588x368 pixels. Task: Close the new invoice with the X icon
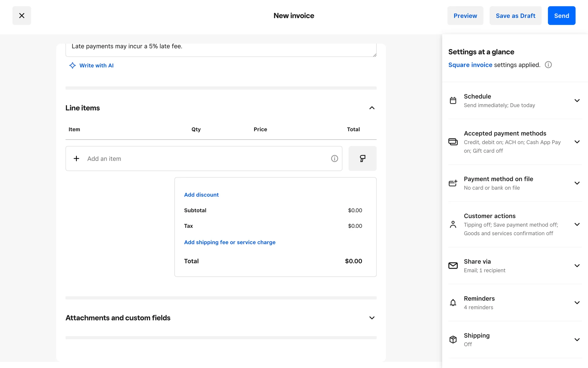[22, 16]
